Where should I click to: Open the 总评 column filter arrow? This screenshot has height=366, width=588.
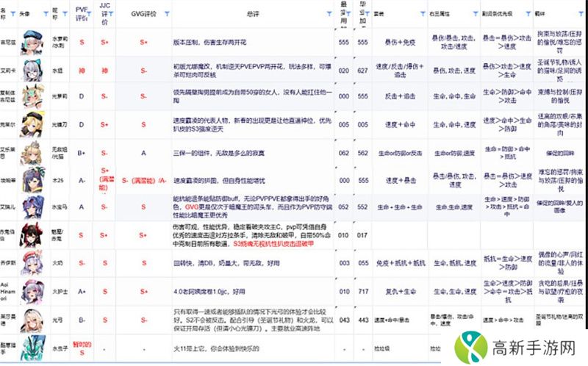coord(329,14)
